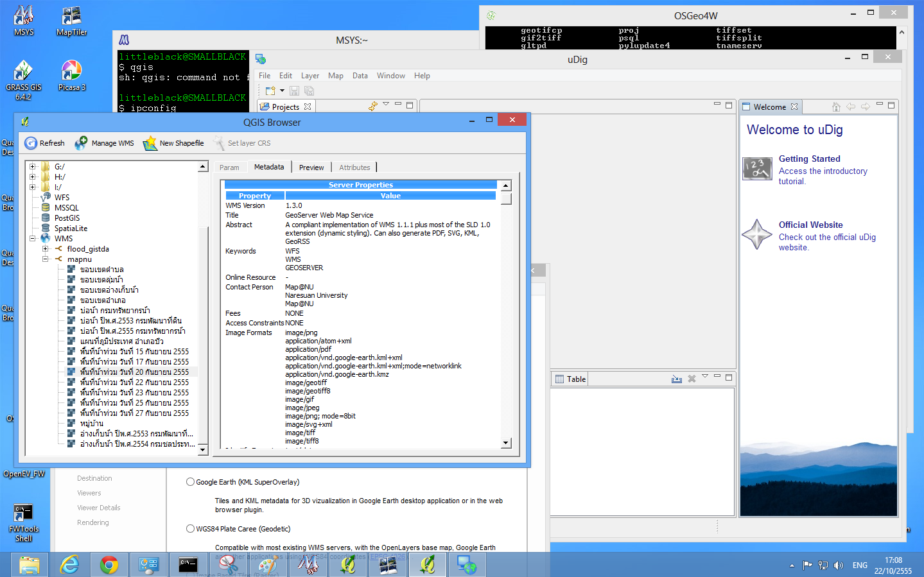Screen dimensions: 924x577
Task: Select layer dated 27 กันยายน 2555
Action: pos(134,413)
